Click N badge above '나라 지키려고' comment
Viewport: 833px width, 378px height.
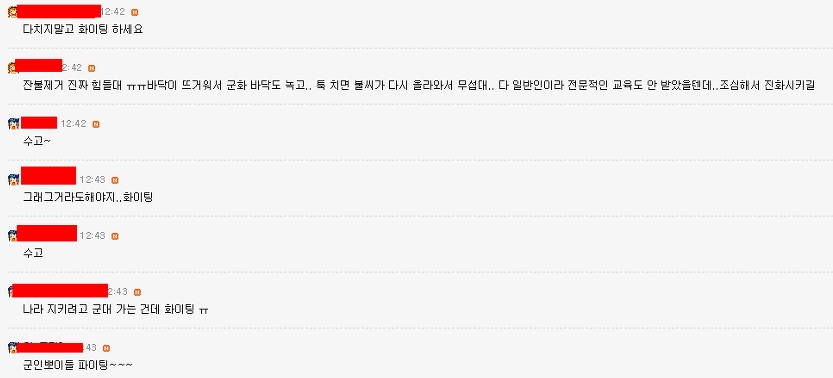(137, 292)
